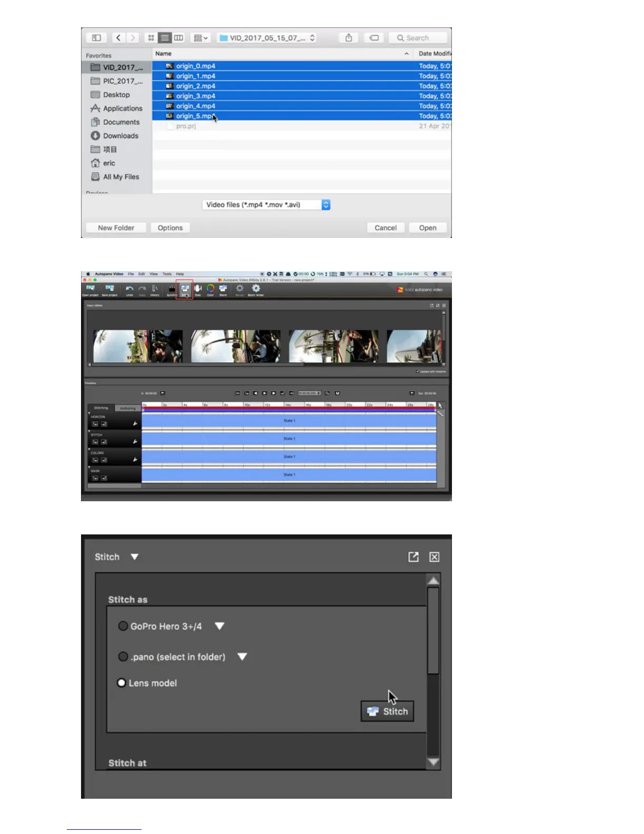Click the Finder share icon

pyautogui.click(x=348, y=38)
